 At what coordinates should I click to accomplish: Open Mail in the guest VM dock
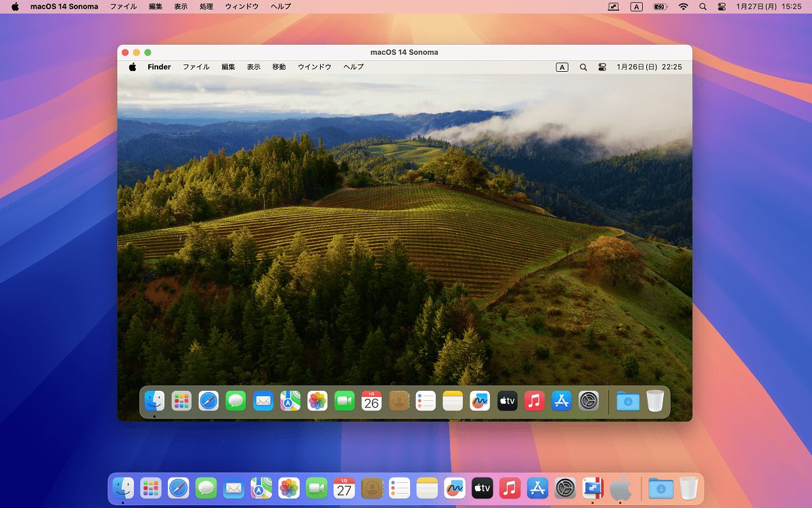[263, 401]
